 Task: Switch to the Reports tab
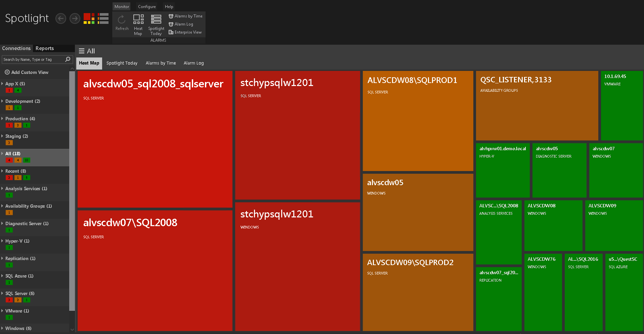[45, 48]
